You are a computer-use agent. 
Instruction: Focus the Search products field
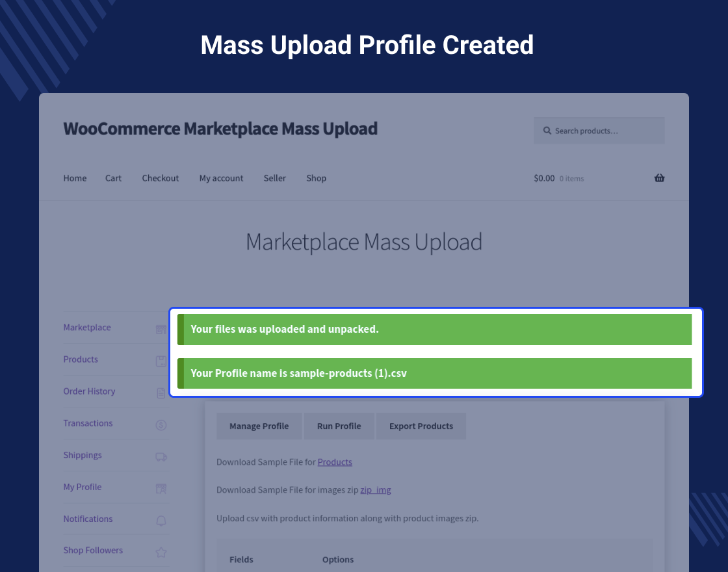coord(604,131)
